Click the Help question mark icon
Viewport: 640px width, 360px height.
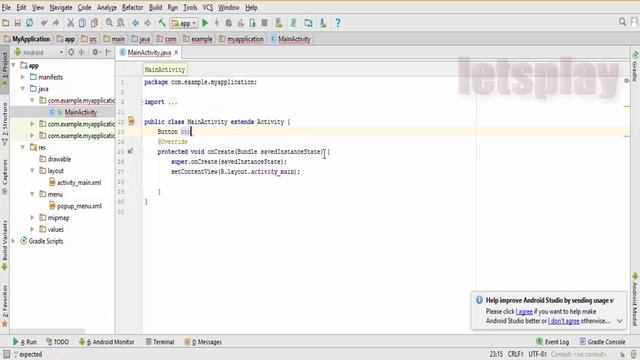pos(338,23)
